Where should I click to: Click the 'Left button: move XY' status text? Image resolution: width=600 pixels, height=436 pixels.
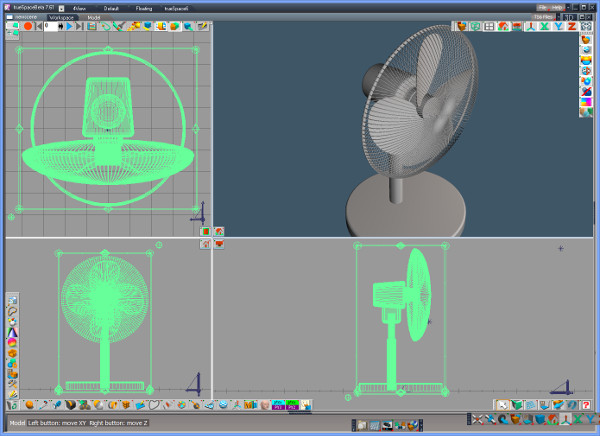coord(57,423)
